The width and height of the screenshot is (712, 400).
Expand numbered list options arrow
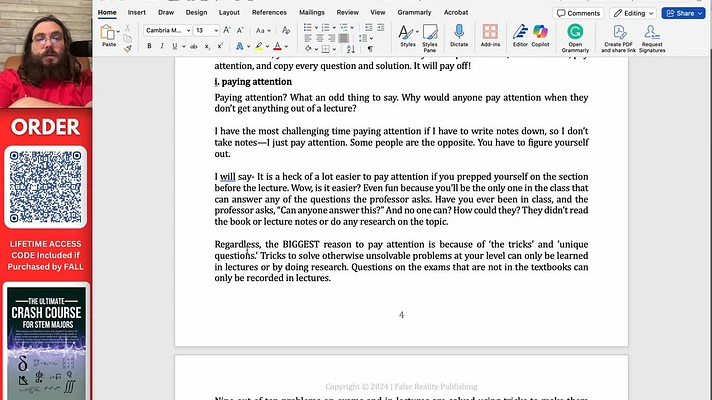(334, 28)
